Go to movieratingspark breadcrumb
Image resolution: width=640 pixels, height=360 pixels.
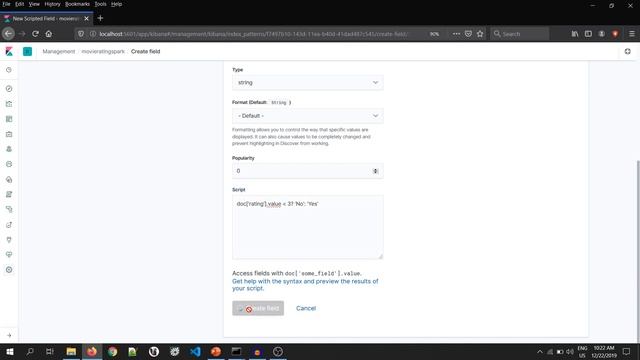(103, 51)
